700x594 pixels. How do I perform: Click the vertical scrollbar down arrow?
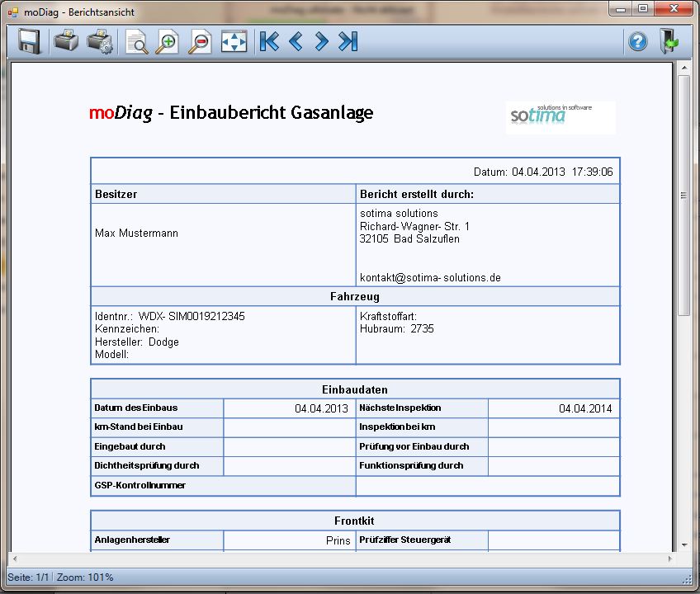pyautogui.click(x=683, y=544)
